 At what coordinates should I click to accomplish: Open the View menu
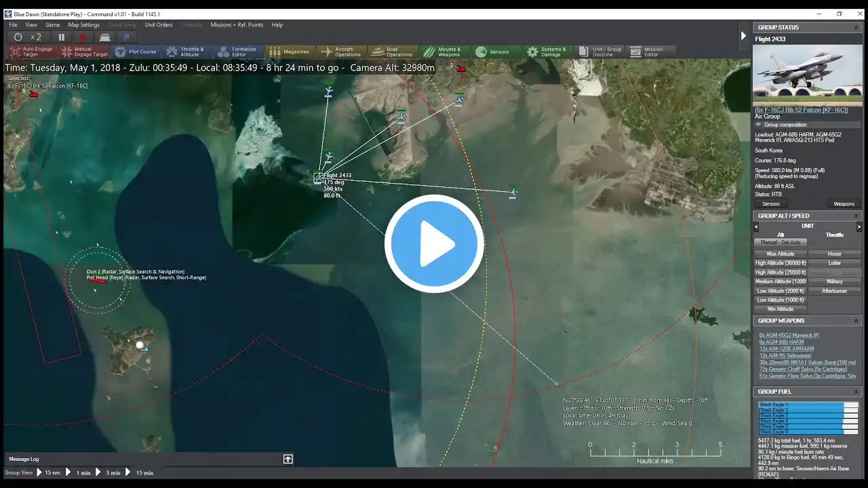[x=31, y=25]
